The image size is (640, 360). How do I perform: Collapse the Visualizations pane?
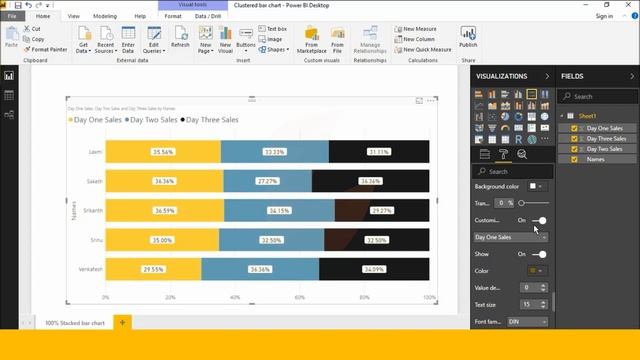(x=547, y=76)
